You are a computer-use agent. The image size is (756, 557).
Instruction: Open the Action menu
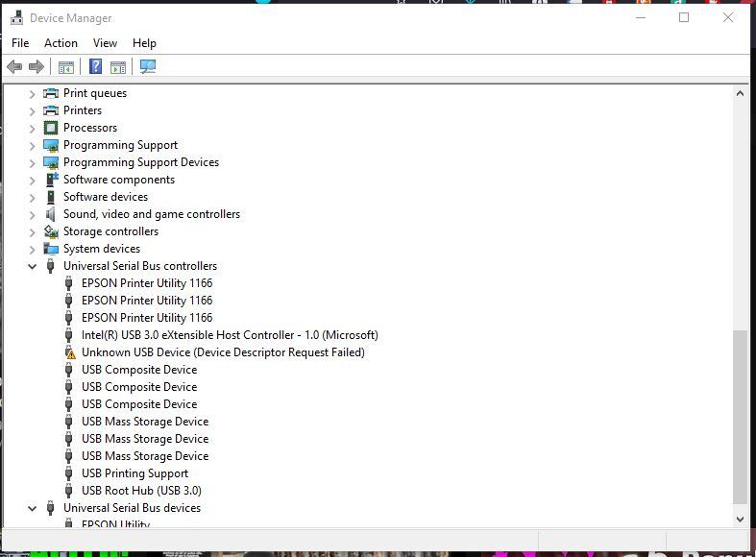(x=61, y=43)
